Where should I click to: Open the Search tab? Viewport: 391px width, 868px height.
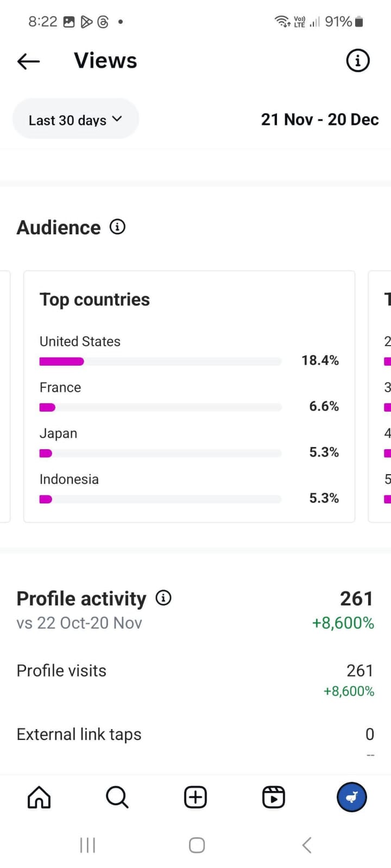click(x=117, y=797)
